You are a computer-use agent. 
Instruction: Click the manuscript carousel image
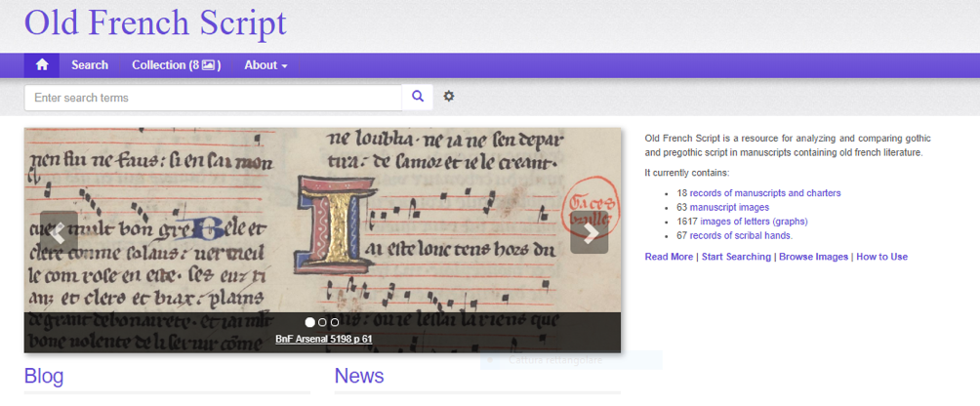(322, 240)
